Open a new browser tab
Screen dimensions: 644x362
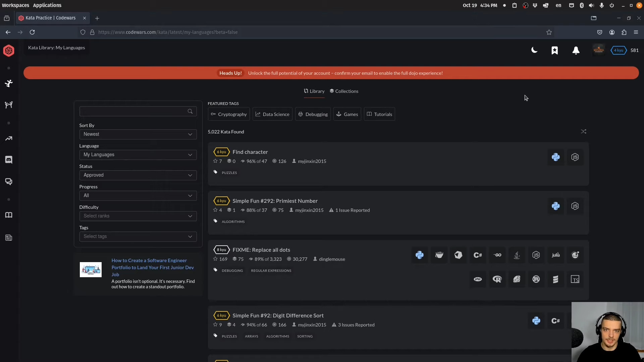tap(97, 18)
